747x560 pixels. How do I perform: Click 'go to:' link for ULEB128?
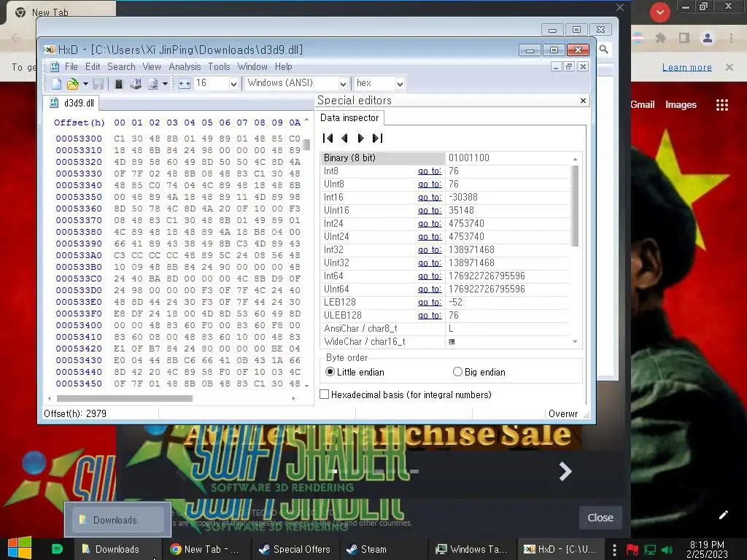point(429,315)
